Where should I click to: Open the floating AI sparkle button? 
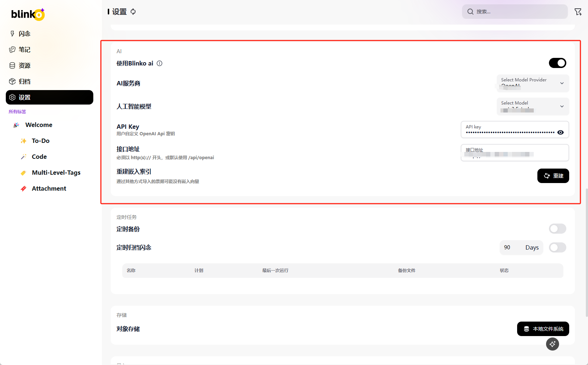pos(552,344)
